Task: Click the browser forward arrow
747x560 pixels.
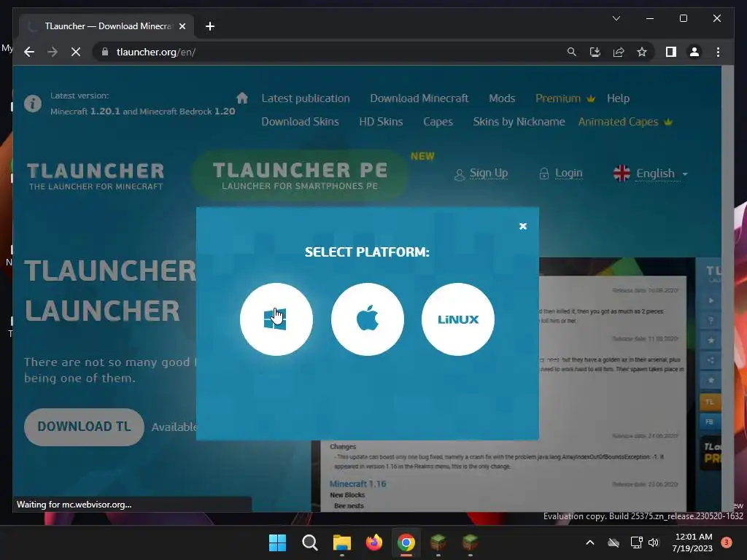Action: (53, 52)
